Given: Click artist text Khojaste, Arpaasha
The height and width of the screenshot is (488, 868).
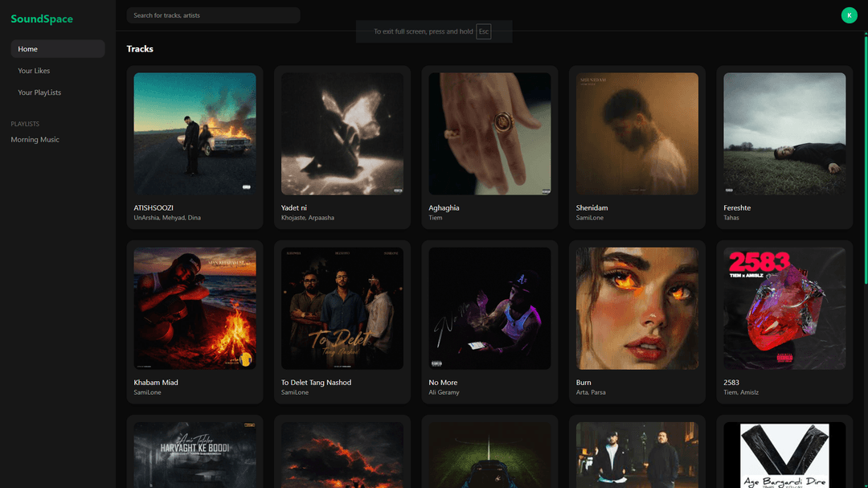Looking at the screenshot, I should [x=308, y=218].
